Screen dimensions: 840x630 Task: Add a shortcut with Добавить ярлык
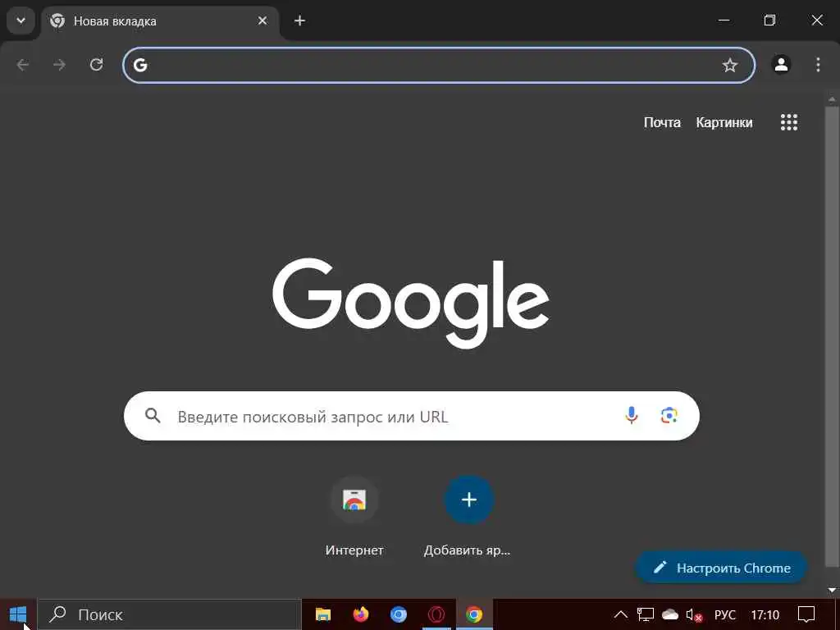pyautogui.click(x=468, y=518)
